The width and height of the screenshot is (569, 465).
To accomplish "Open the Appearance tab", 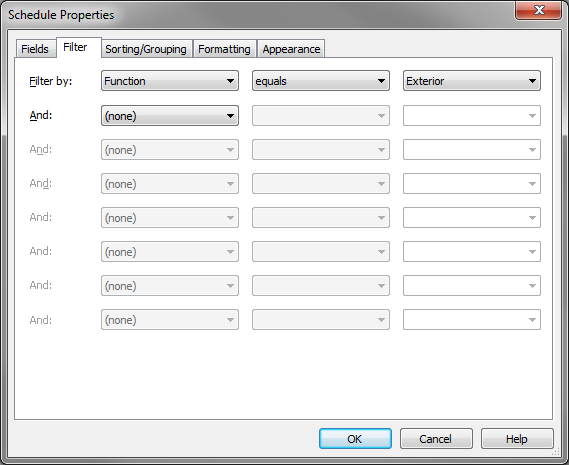I will pyautogui.click(x=291, y=49).
